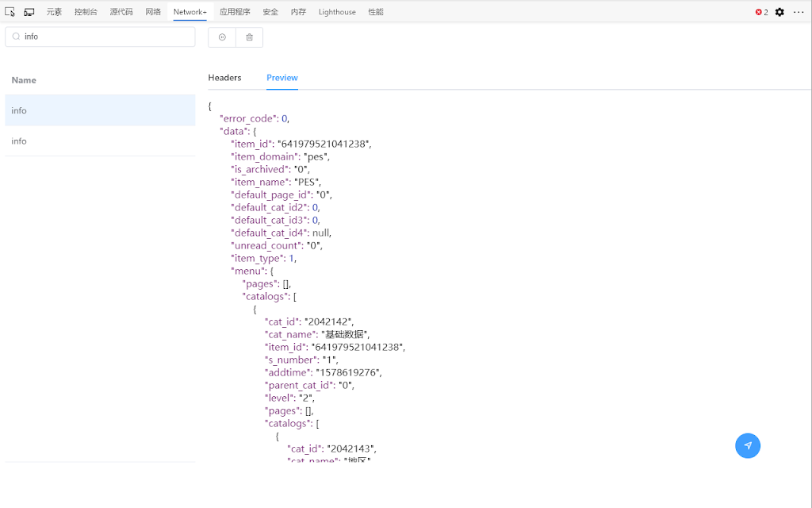The height and width of the screenshot is (508, 812).
Task: Click the red error count badge
Action: (x=761, y=12)
